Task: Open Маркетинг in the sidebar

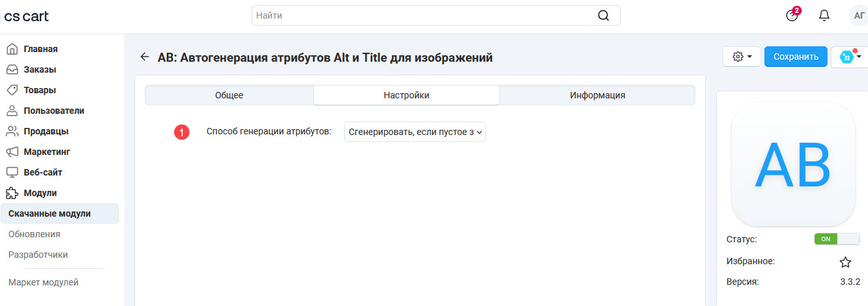Action: point(47,152)
